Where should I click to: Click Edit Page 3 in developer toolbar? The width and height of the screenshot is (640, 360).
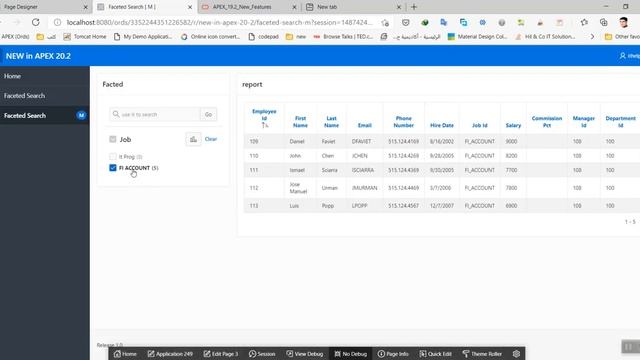point(221,354)
